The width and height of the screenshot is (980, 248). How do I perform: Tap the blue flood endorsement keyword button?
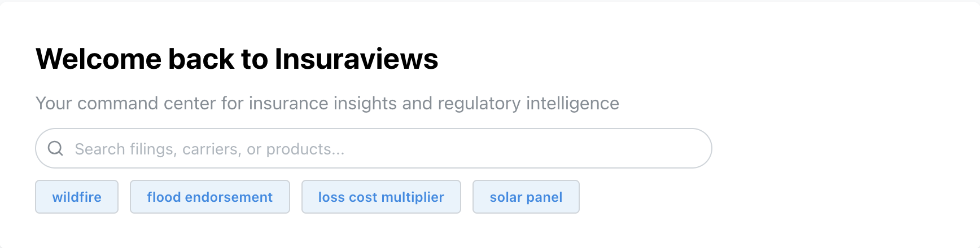coord(209,197)
